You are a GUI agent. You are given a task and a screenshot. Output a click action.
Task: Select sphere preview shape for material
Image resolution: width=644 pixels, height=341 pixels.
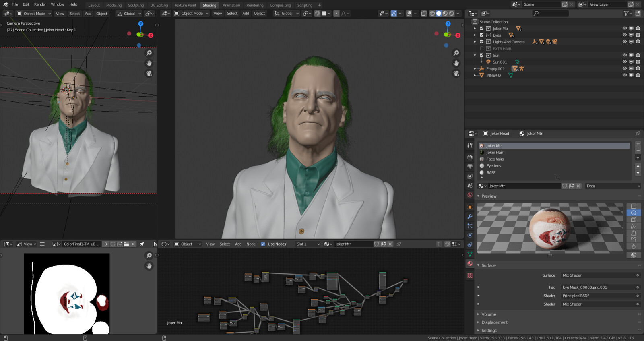tap(634, 213)
